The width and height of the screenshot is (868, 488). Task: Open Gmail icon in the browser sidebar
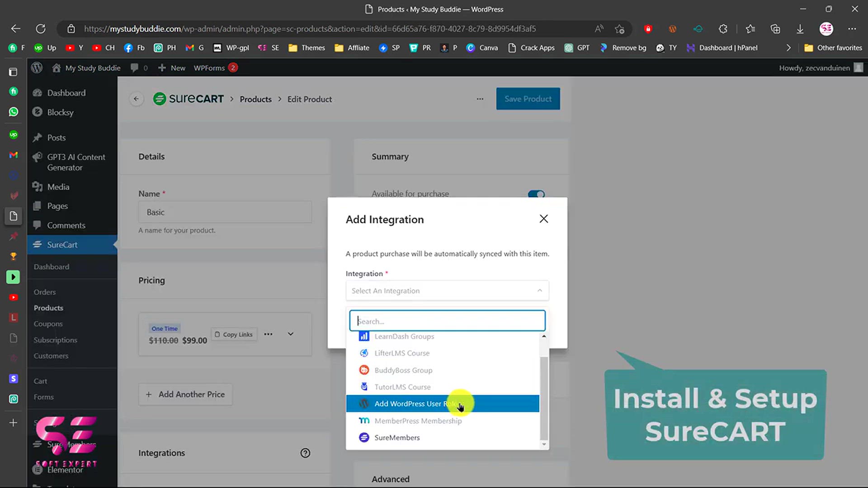click(14, 155)
